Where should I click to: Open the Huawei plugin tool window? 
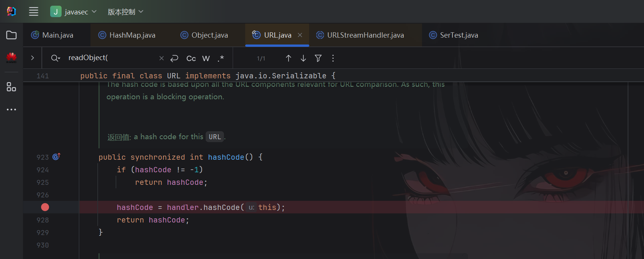tap(11, 57)
